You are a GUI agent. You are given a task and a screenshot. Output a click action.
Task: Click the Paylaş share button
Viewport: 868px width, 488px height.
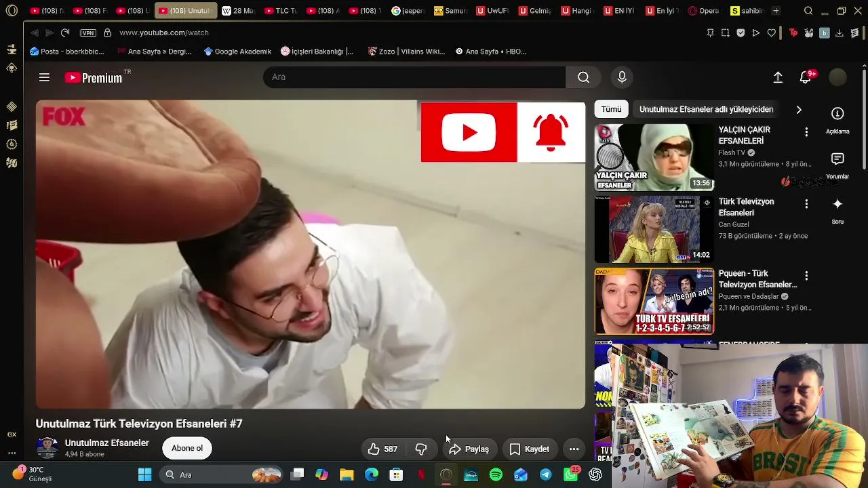469,449
